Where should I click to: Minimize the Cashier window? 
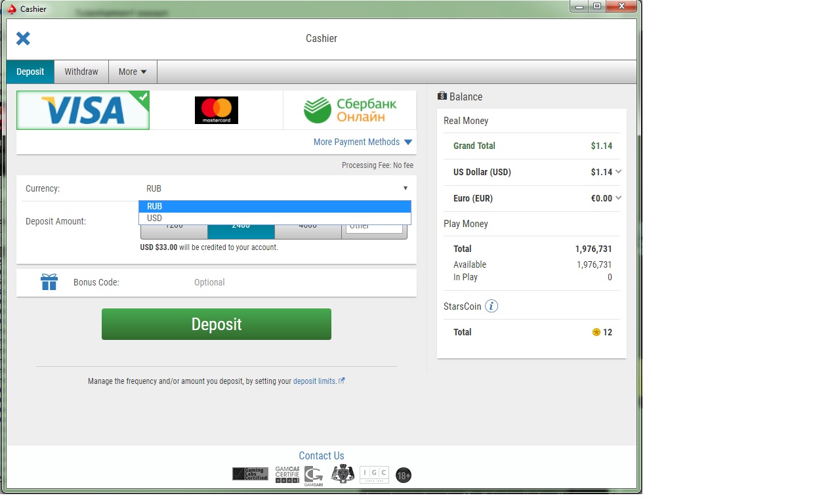tap(579, 7)
